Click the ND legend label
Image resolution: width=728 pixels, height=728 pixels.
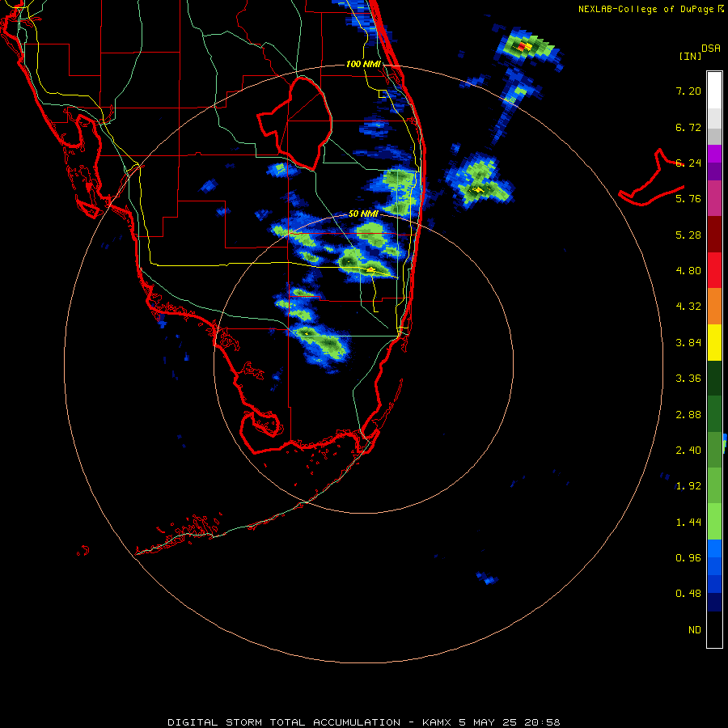click(695, 630)
